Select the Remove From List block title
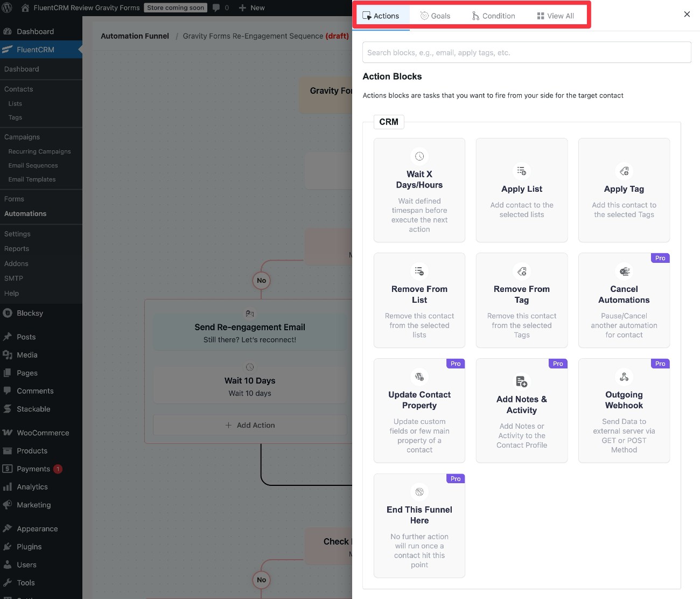The width and height of the screenshot is (700, 599). (419, 295)
